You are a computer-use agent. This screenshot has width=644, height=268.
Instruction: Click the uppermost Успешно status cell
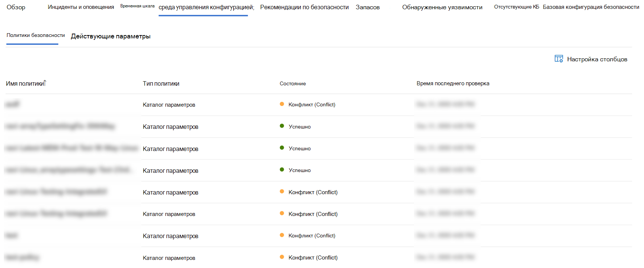tap(300, 127)
